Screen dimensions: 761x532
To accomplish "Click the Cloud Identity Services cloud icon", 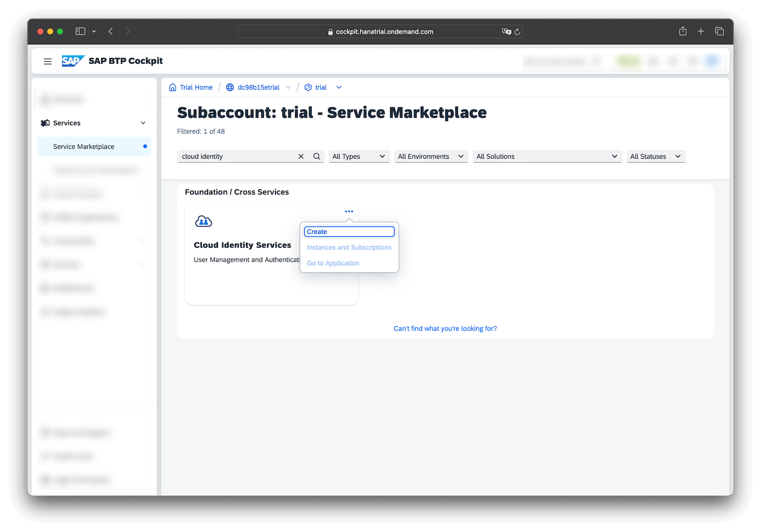I will [204, 221].
